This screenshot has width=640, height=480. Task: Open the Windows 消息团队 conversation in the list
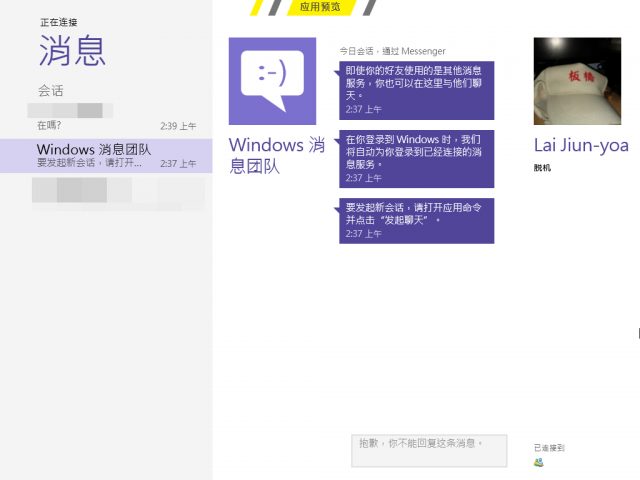(x=106, y=156)
